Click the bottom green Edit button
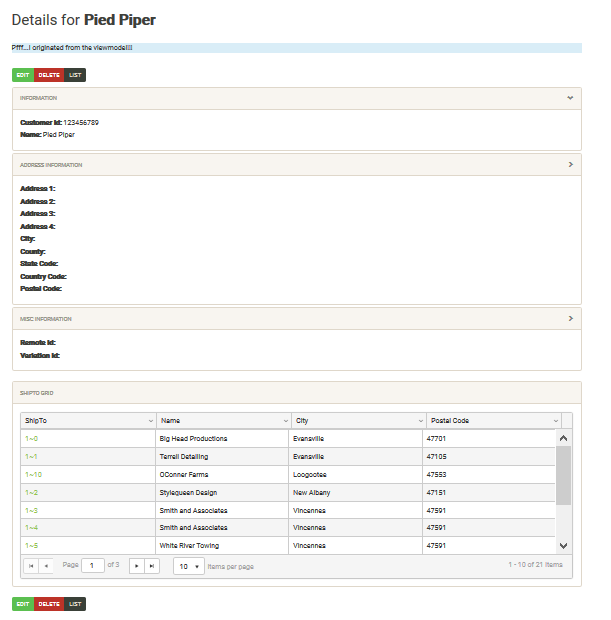 point(23,604)
